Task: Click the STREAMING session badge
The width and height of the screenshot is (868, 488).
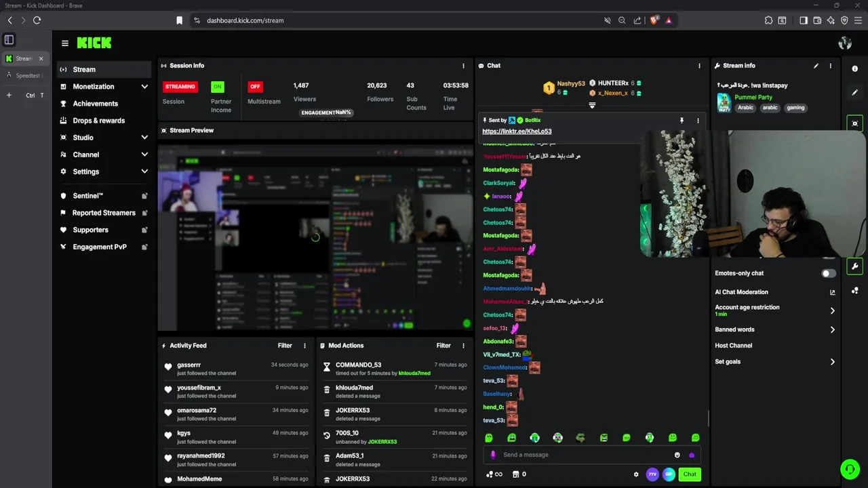Action: click(x=180, y=87)
